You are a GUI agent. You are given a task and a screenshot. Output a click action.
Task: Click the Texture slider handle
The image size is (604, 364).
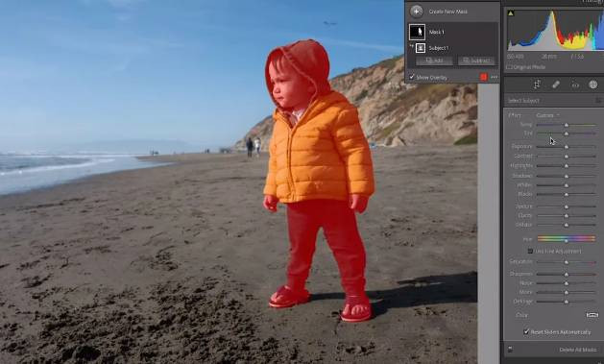click(567, 206)
